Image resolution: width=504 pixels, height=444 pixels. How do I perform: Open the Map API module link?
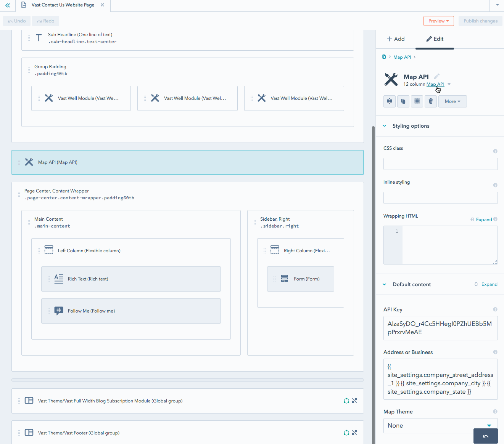(x=435, y=84)
